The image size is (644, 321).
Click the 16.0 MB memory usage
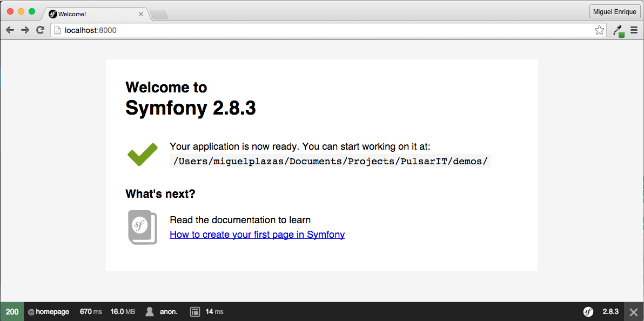(x=123, y=312)
